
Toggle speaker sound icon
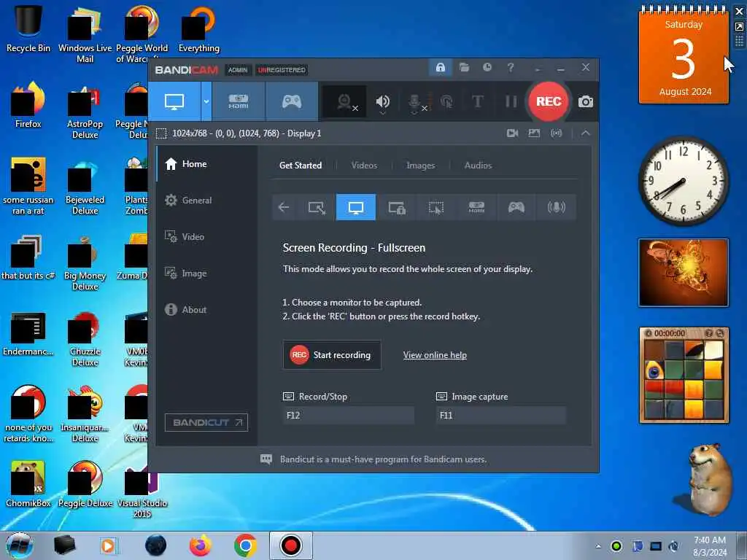[x=382, y=101]
